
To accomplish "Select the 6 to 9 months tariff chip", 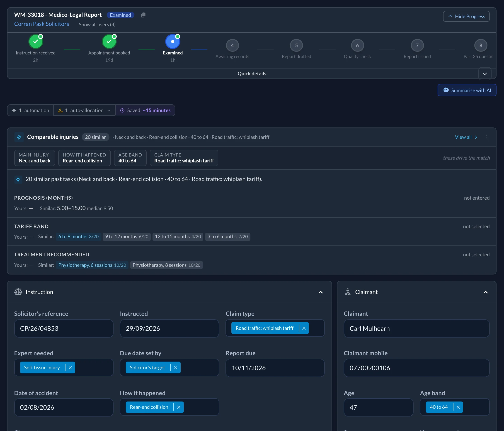I will 78,236.
